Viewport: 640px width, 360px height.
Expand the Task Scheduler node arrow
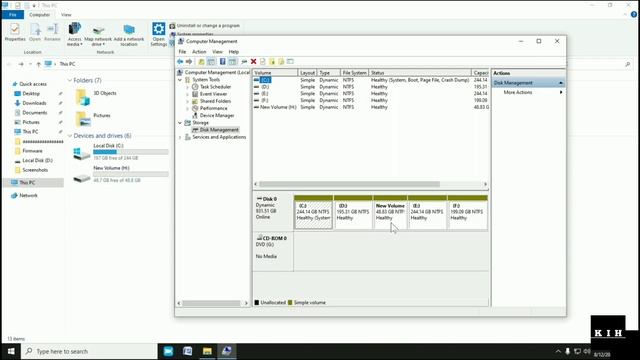coord(188,87)
